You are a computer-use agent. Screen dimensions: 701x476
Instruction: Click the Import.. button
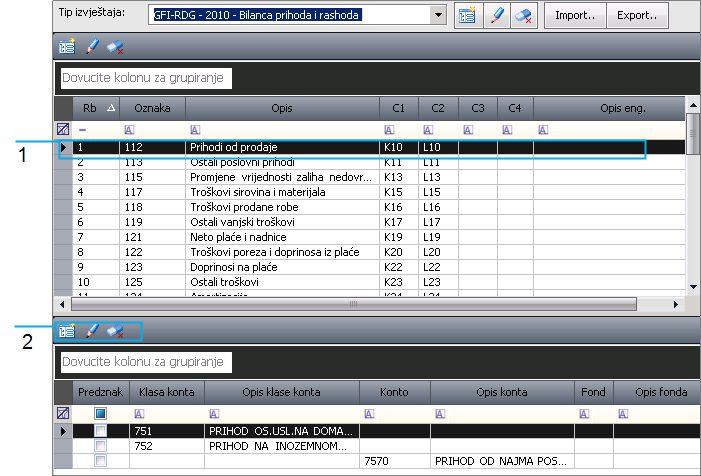pyautogui.click(x=575, y=15)
